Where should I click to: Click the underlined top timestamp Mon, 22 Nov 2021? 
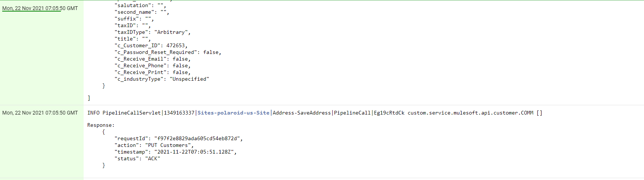pyautogui.click(x=32, y=8)
